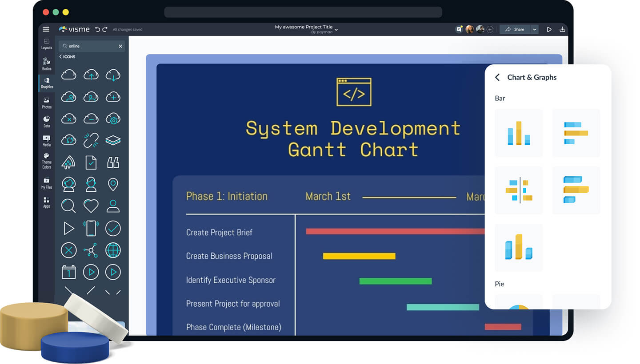The width and height of the screenshot is (640, 364).
Task: Select the magnifying glass icon
Action: tap(68, 206)
